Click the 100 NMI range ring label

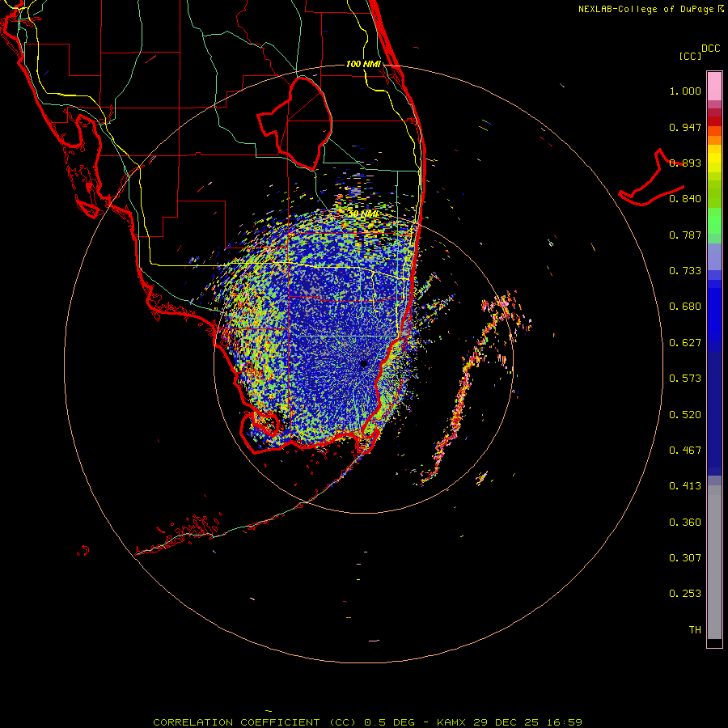tap(363, 64)
